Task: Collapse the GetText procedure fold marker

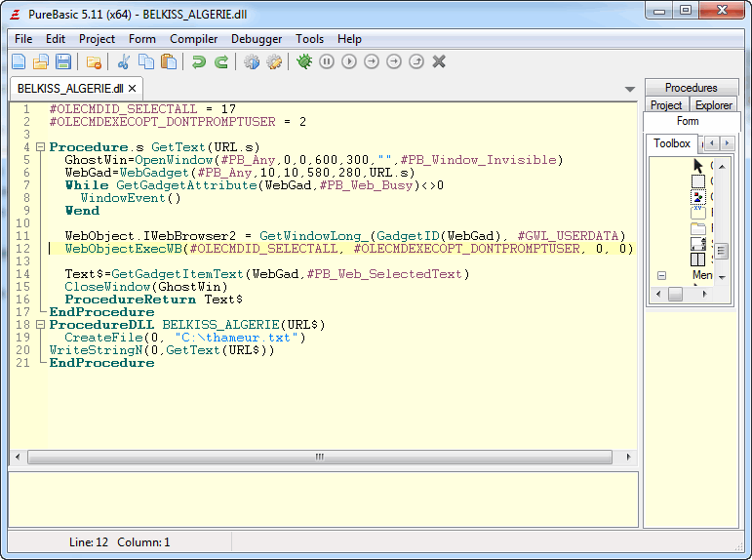Action: click(x=40, y=147)
